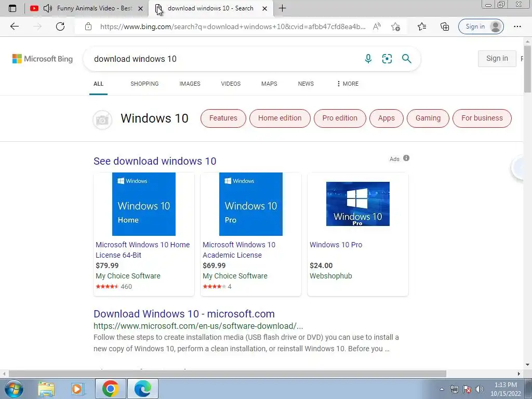The image size is (532, 399).
Task: View site information lock icon
Action: coord(88,26)
